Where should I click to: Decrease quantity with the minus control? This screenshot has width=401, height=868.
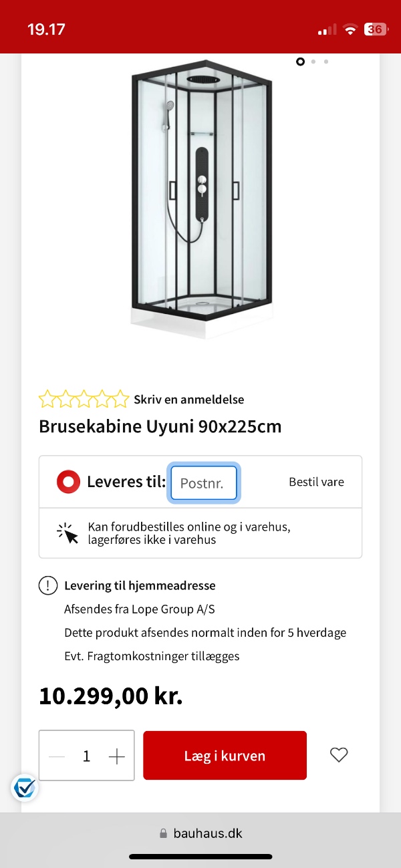click(x=56, y=756)
